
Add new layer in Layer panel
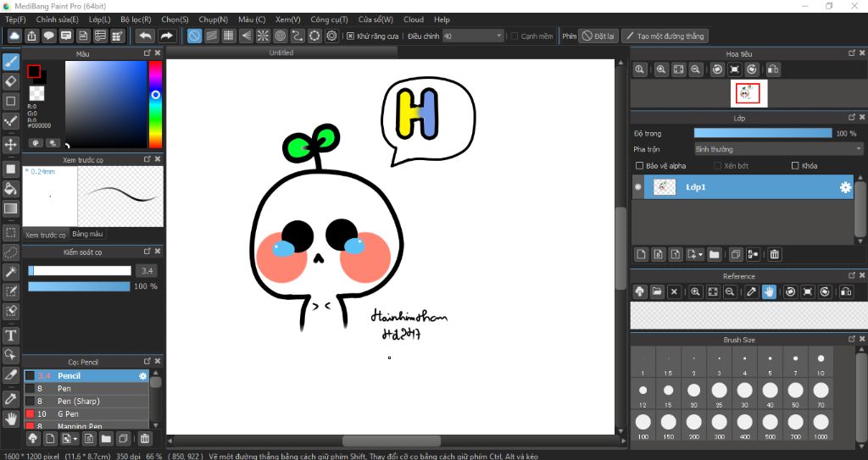coord(641,254)
